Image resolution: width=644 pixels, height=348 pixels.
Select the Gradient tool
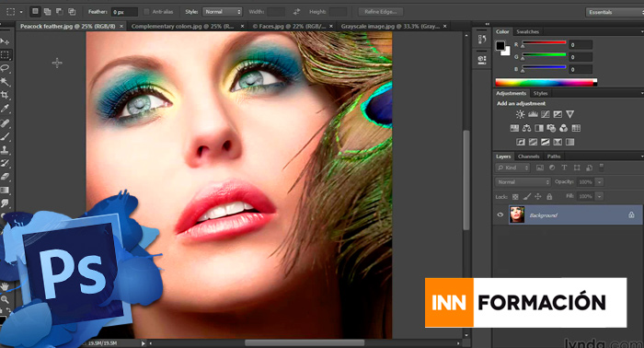(5, 191)
